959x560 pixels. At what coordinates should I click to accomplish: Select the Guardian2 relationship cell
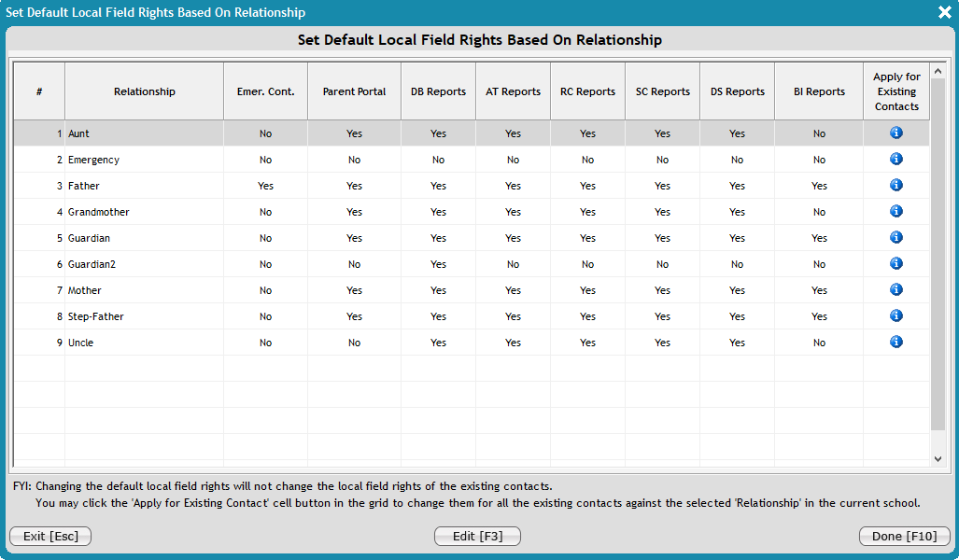[145, 264]
